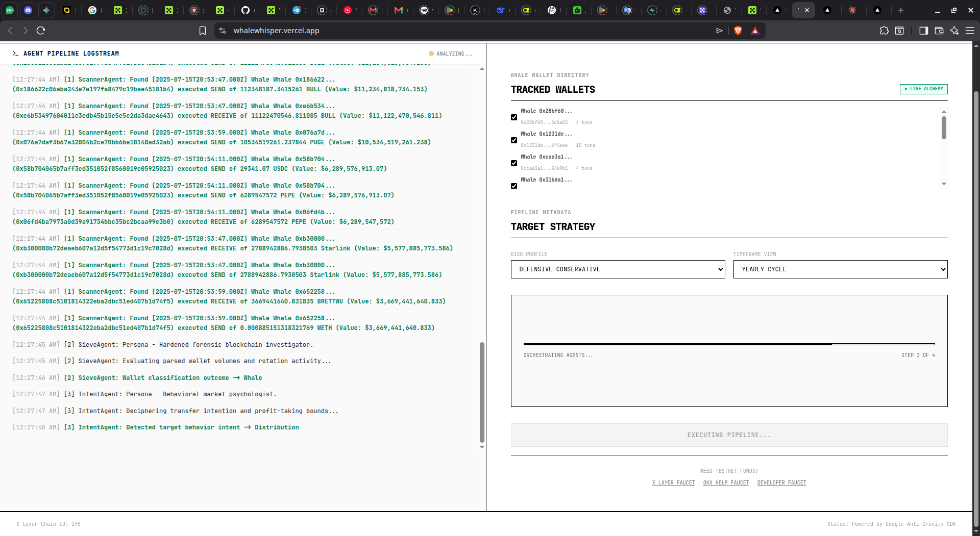
Task: Reload the page with the refresh icon
Action: (41, 31)
